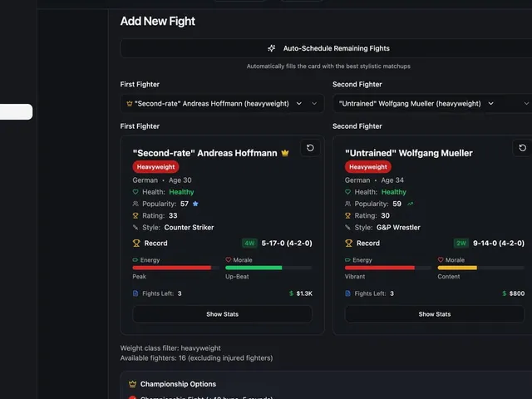The height and width of the screenshot is (399, 532).
Task: Reset the Andreas Hoffmann fighter selection
Action: pos(310,148)
